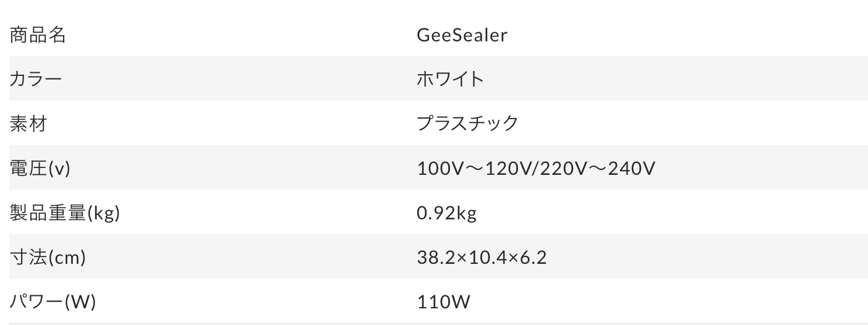Click the 商品名 label cell
The image size is (868, 325).
(38, 35)
